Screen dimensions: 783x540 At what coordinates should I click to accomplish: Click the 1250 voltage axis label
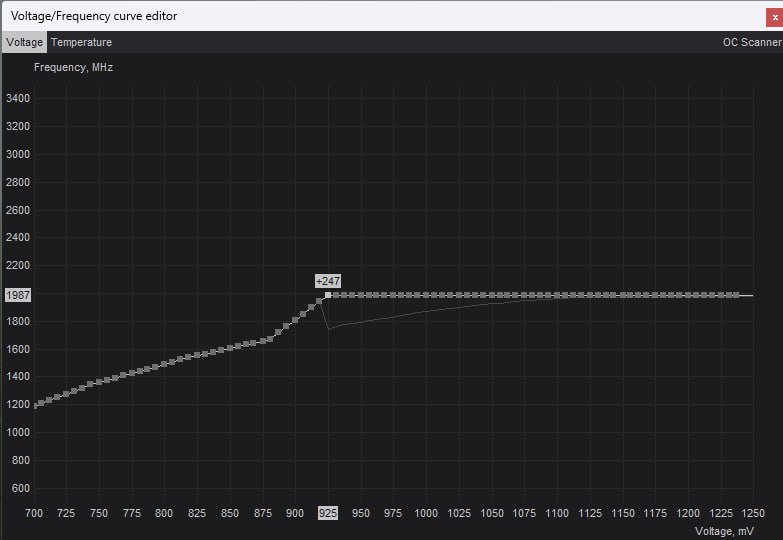[753, 513]
